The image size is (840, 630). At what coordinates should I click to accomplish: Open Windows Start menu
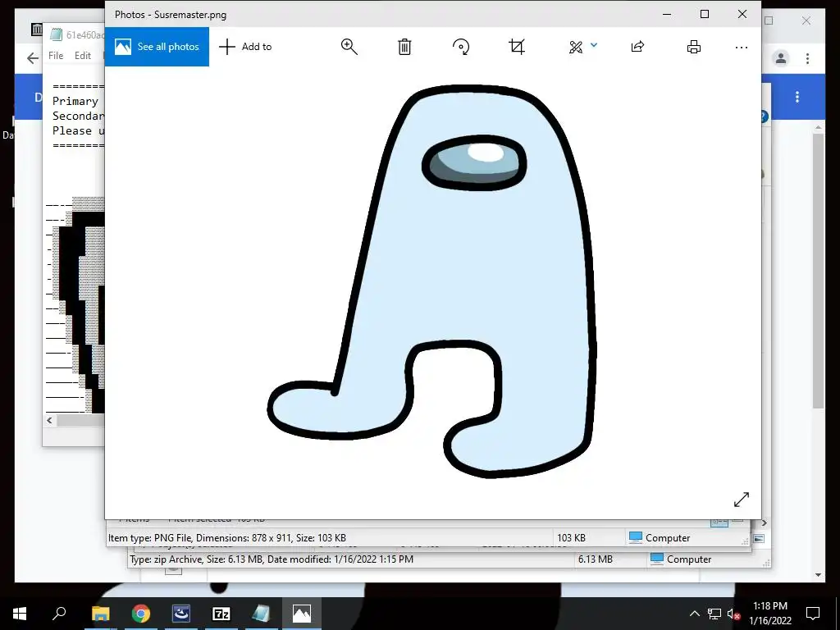click(x=20, y=614)
